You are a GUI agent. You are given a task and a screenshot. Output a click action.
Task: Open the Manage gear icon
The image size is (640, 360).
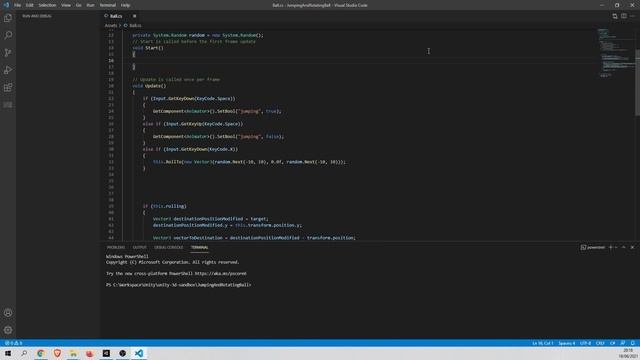[x=8, y=330]
